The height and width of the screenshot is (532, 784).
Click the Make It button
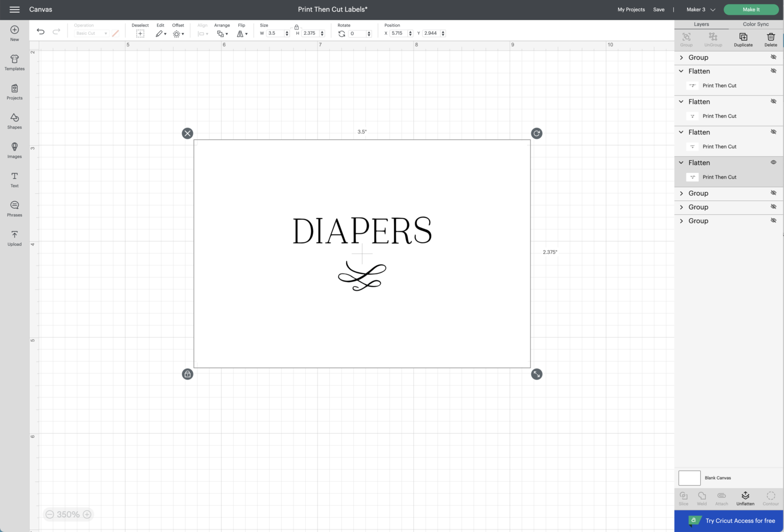(751, 9)
